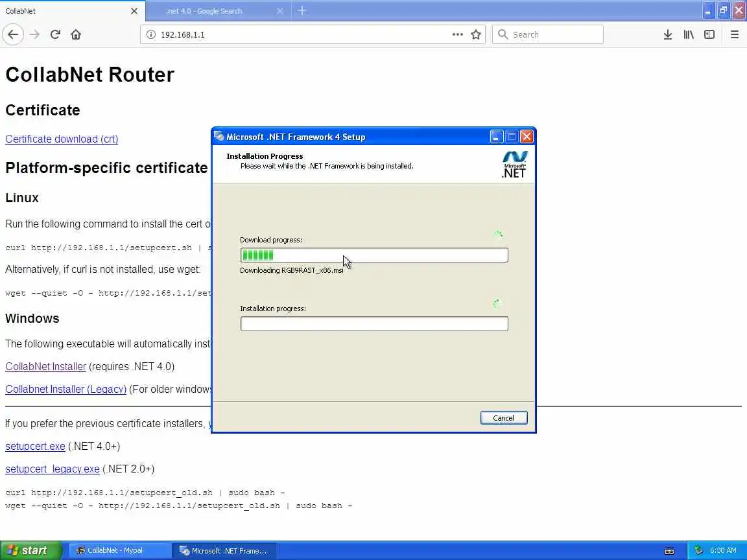Click the Windows section heading
747x560 pixels.
[x=32, y=318]
